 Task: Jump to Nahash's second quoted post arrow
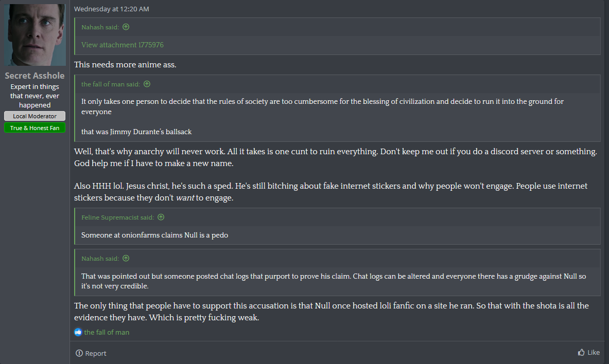click(x=126, y=258)
